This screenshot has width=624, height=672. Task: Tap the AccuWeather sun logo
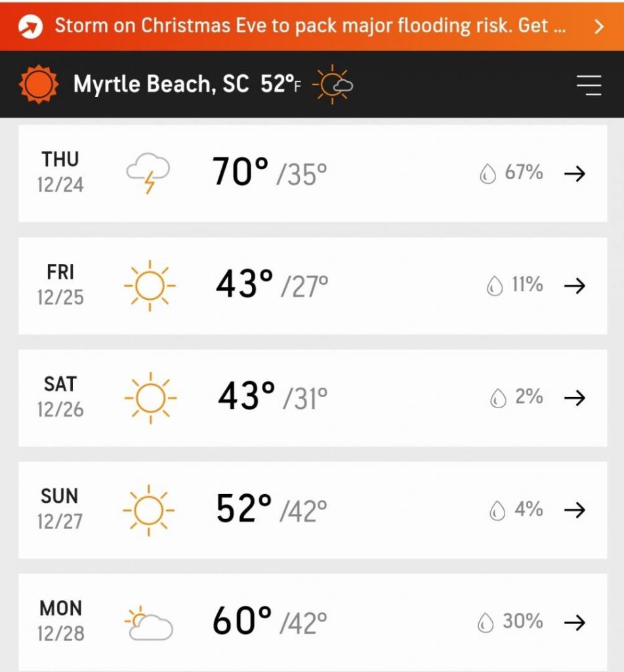tap(39, 84)
